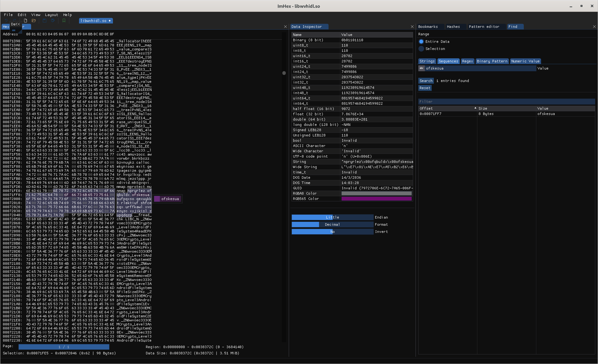Toggle the Invert No slider

pos(332,232)
